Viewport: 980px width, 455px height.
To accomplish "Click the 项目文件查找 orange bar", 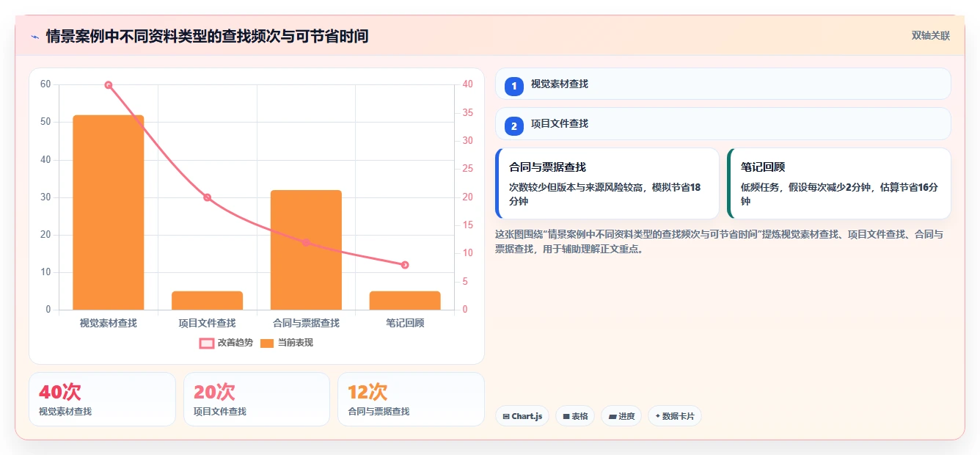I will [x=207, y=300].
